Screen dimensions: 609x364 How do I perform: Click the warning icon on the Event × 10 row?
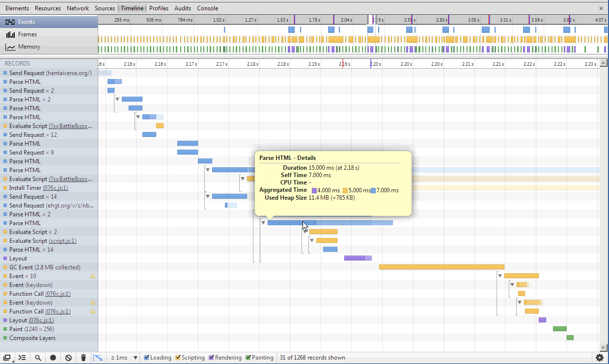coord(93,276)
